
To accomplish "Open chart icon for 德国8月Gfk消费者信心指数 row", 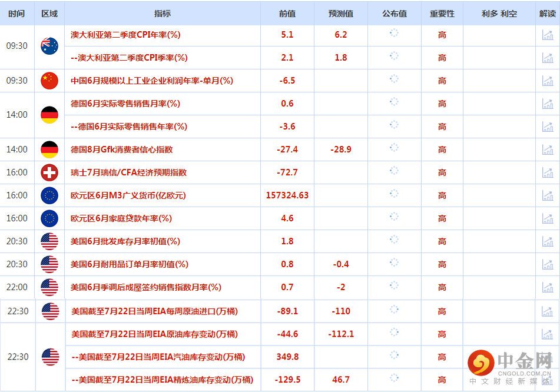I will point(548,150).
